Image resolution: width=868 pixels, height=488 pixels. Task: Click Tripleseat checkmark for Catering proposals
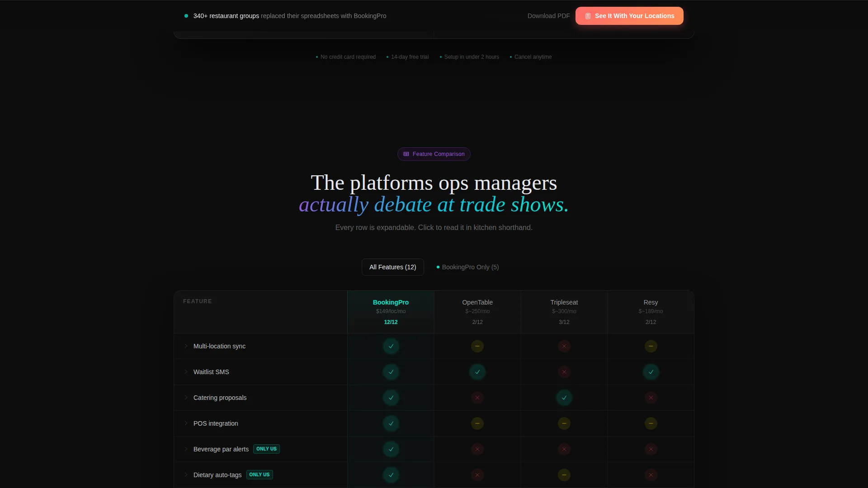564,398
